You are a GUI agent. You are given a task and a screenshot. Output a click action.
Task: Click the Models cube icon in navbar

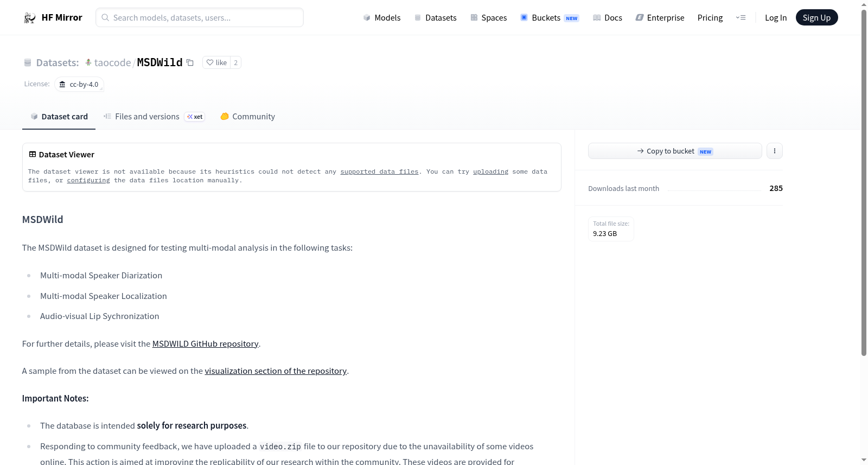367,17
